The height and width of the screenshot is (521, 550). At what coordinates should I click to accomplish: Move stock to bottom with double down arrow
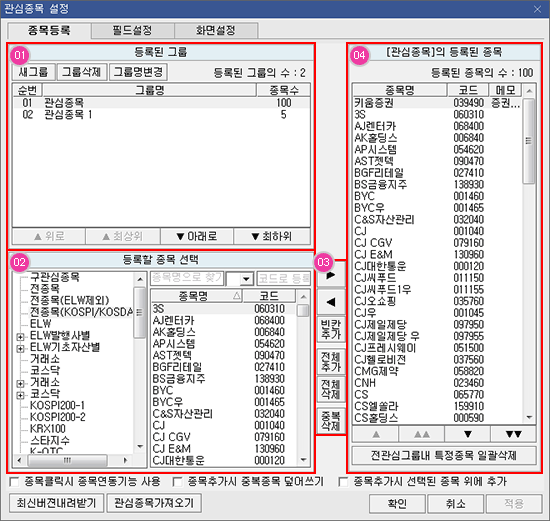pos(513,434)
